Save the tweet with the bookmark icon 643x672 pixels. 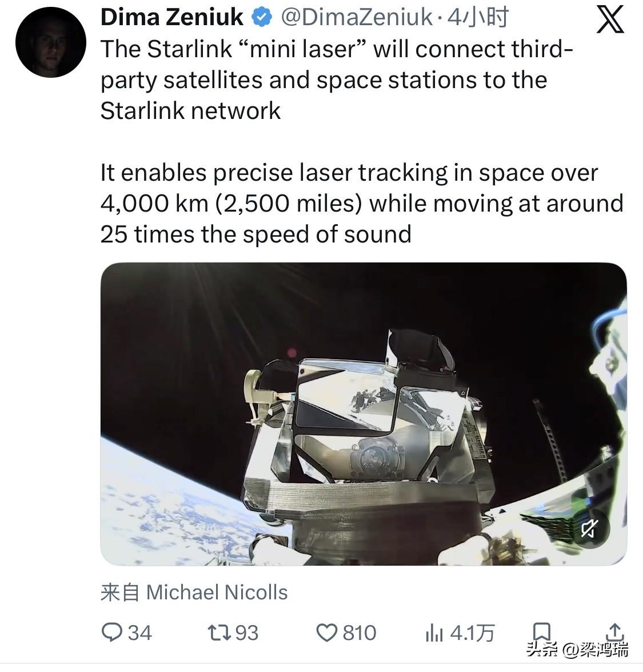pyautogui.click(x=542, y=632)
